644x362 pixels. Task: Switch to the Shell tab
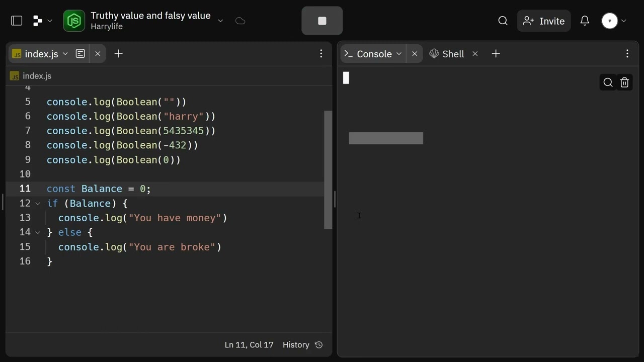(x=447, y=54)
